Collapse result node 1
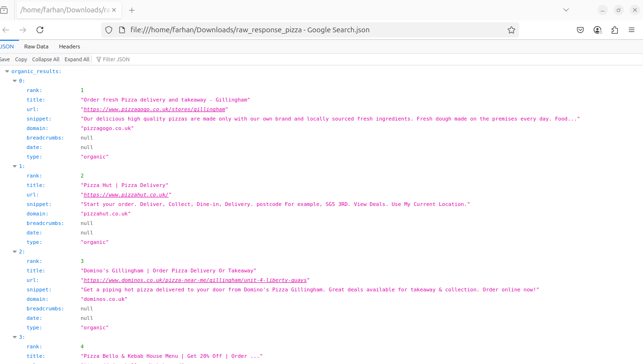Screen dimensions: 643x364 pyautogui.click(x=15, y=166)
